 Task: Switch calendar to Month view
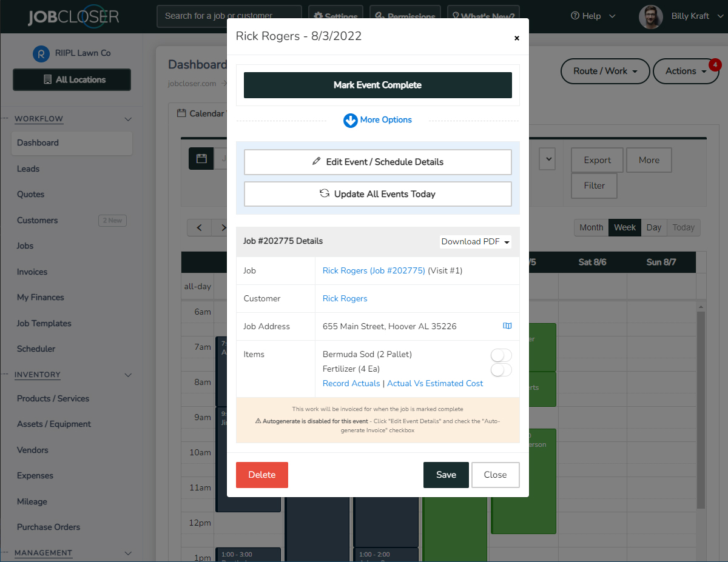point(590,227)
